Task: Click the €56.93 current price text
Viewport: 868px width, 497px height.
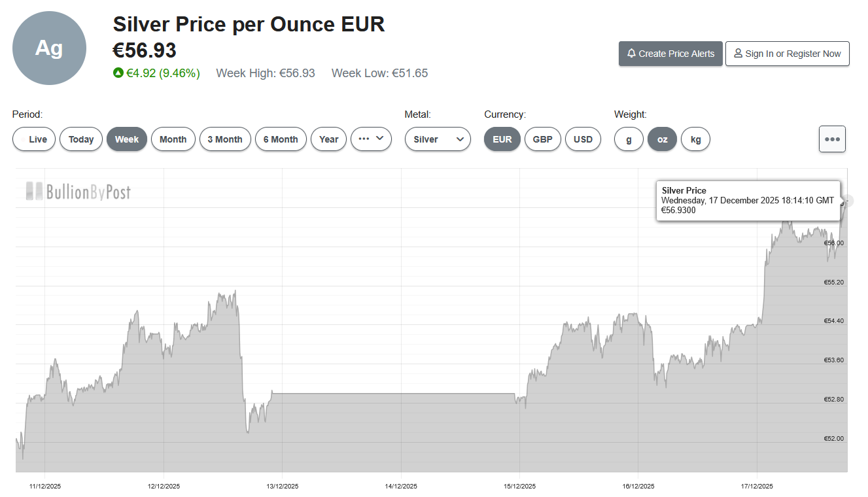Action: coord(145,50)
